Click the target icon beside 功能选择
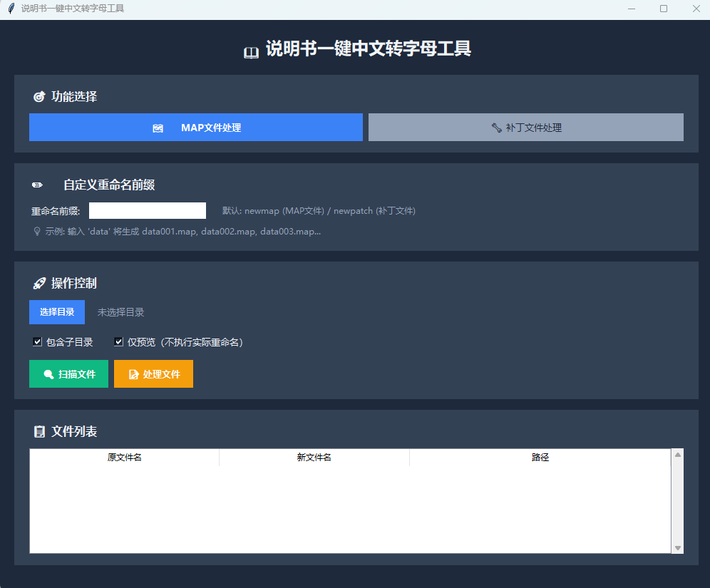 [40, 96]
